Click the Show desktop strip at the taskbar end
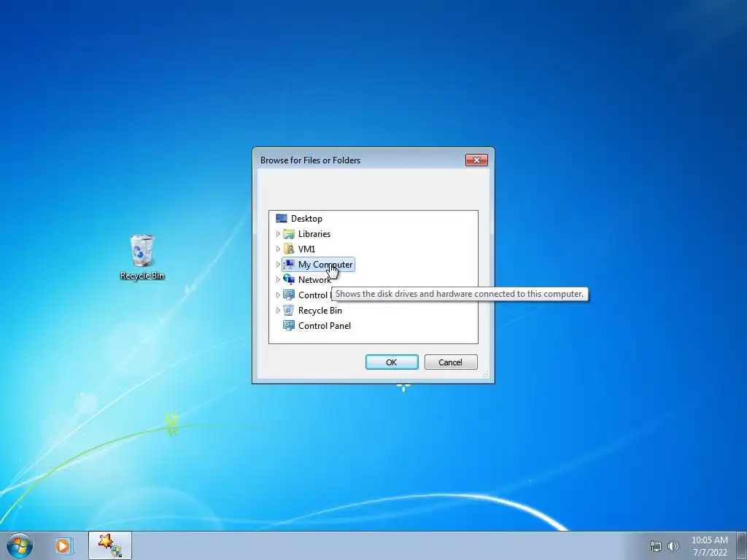 point(742,545)
